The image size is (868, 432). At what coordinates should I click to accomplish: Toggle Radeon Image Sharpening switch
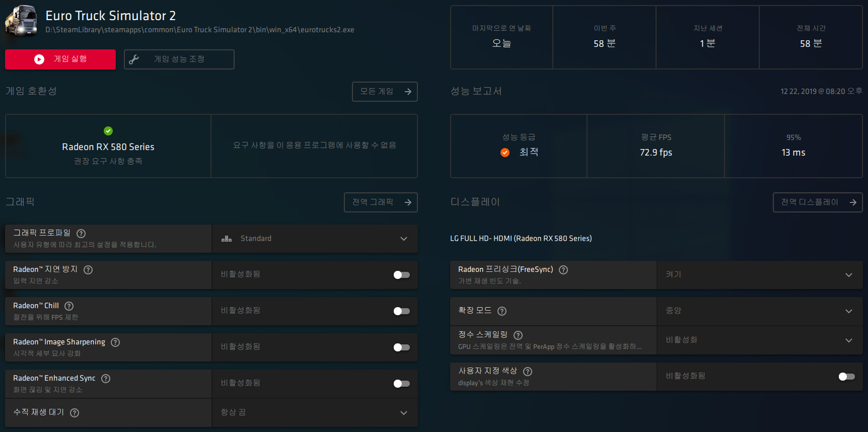[402, 347]
